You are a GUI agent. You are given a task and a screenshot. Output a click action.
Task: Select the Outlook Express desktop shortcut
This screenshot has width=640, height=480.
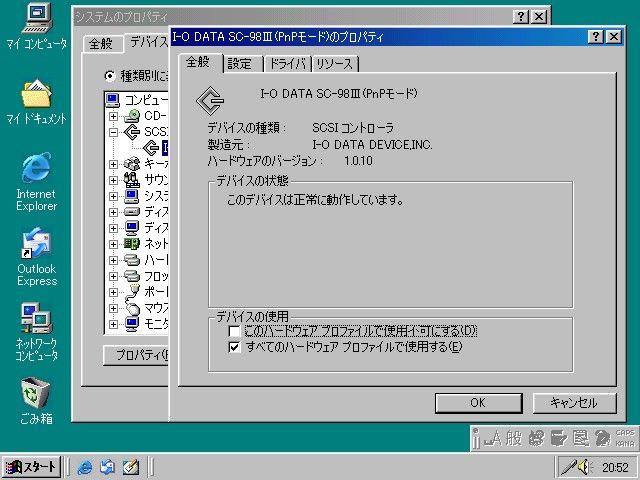tap(37, 257)
